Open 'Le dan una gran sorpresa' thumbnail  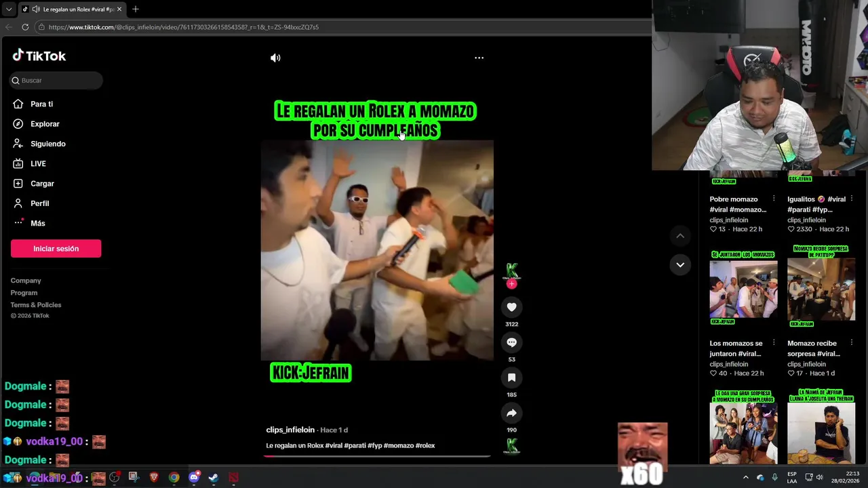click(743, 427)
